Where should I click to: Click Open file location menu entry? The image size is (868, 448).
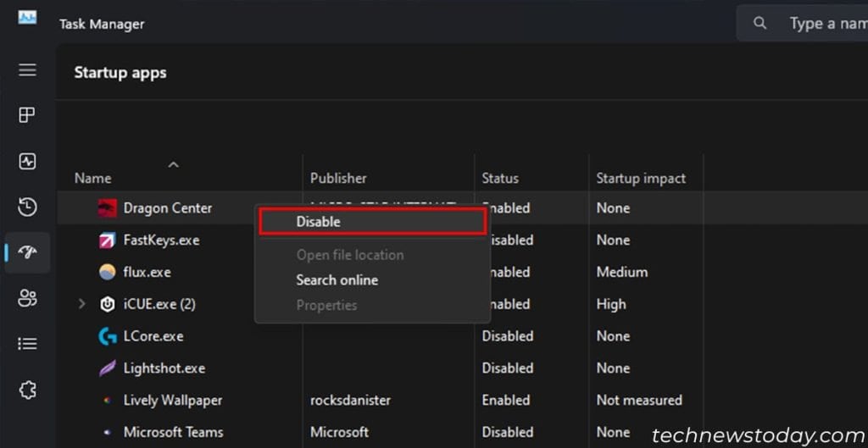click(x=350, y=255)
